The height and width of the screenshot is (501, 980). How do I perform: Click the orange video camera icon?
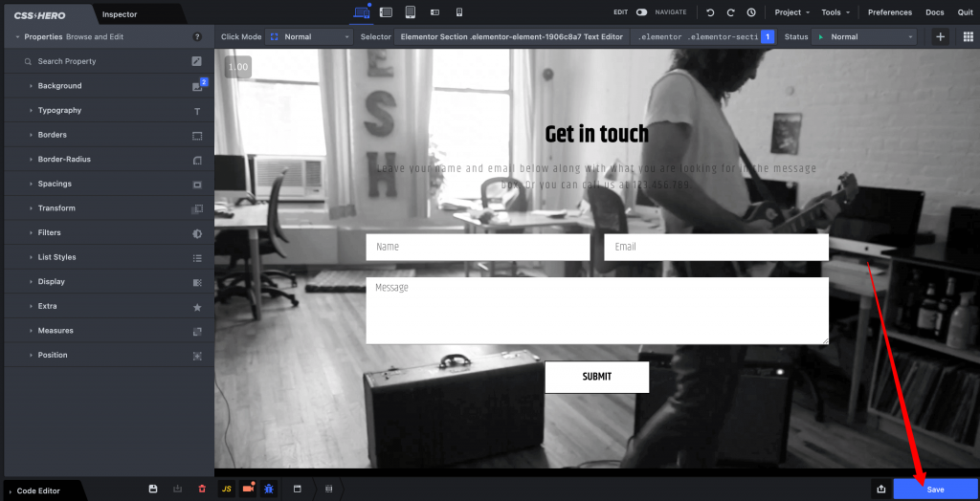[x=248, y=489]
